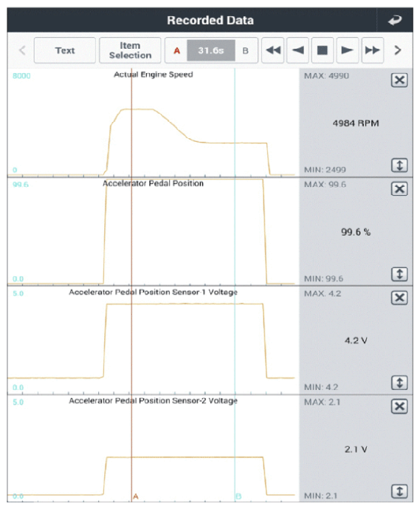Close the Sensor-2 Voltage graph
Image resolution: width=420 pixels, height=509 pixels.
coord(399,406)
